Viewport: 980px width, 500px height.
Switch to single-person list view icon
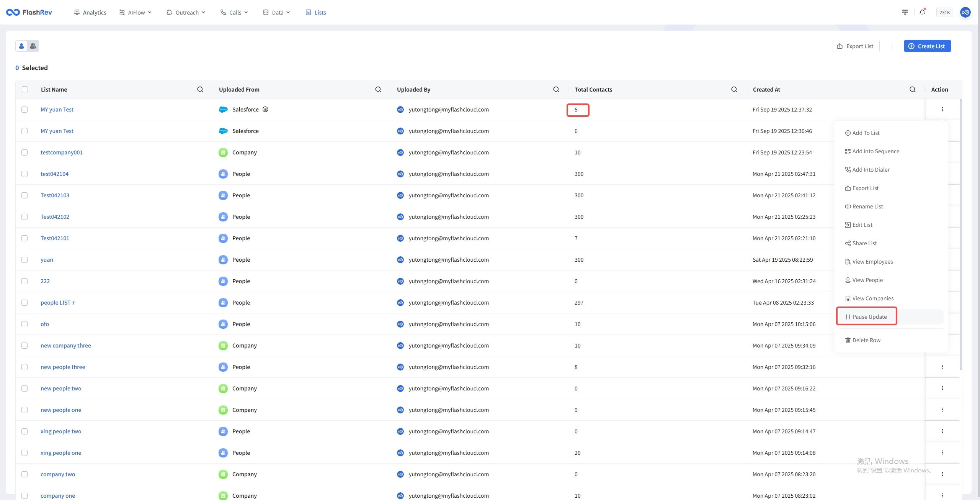(x=21, y=46)
